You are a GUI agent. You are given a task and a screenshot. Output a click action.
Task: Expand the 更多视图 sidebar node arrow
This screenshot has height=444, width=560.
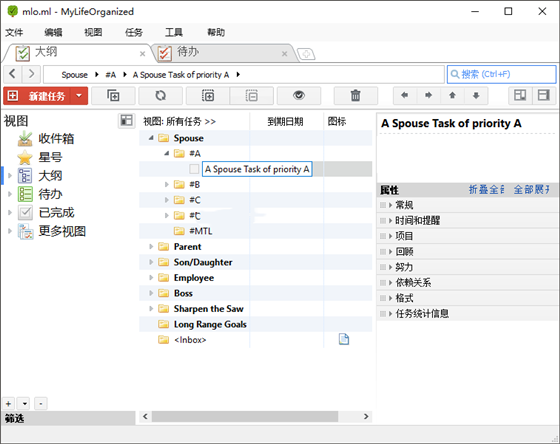10,231
